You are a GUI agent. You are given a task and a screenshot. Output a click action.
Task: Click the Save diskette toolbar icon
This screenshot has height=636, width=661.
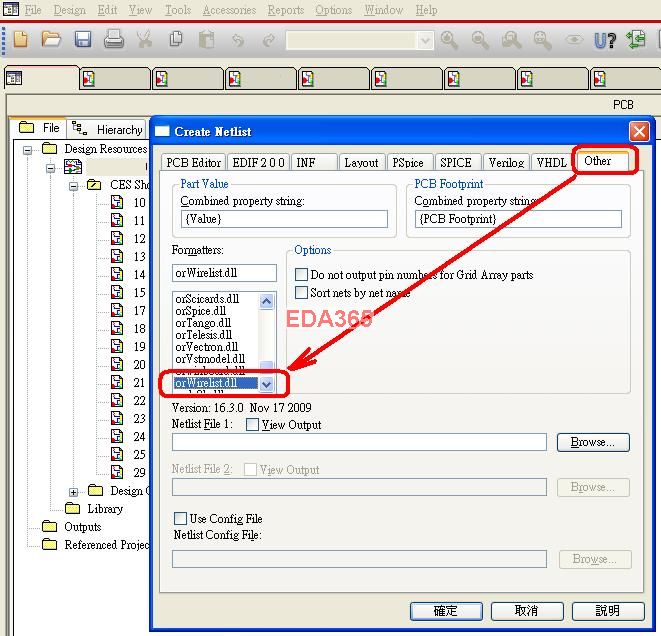tap(83, 40)
